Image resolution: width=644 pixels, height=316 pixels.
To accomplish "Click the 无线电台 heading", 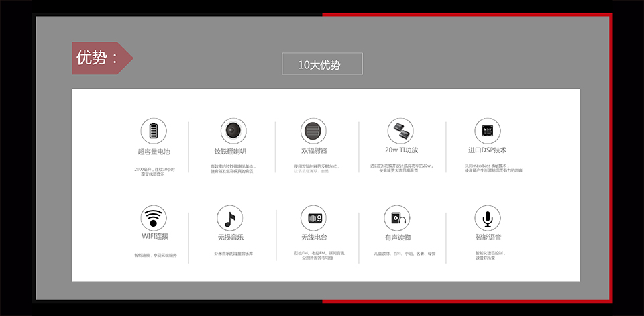I will [x=314, y=237].
